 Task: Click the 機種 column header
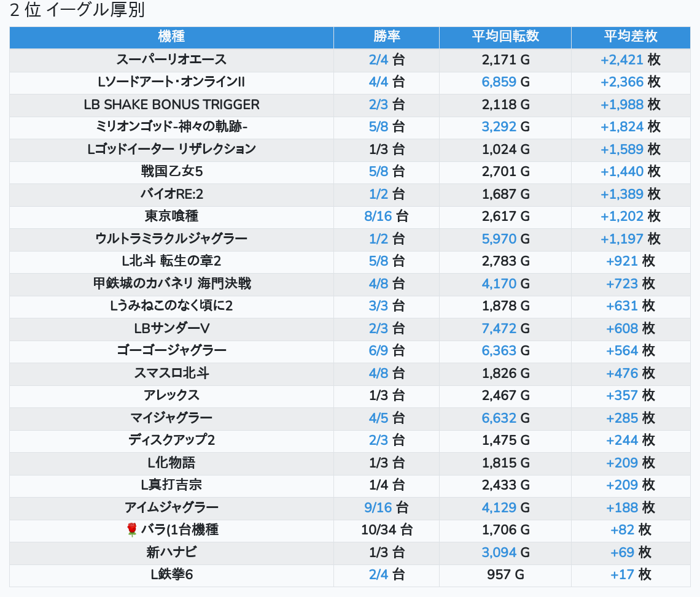pyautogui.click(x=171, y=37)
